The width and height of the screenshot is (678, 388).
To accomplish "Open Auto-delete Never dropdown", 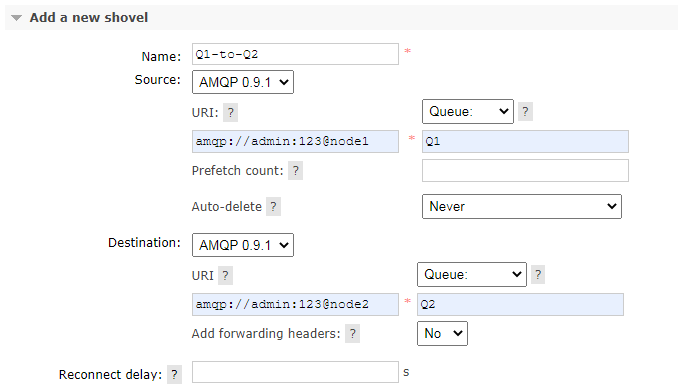I will tap(522, 207).
